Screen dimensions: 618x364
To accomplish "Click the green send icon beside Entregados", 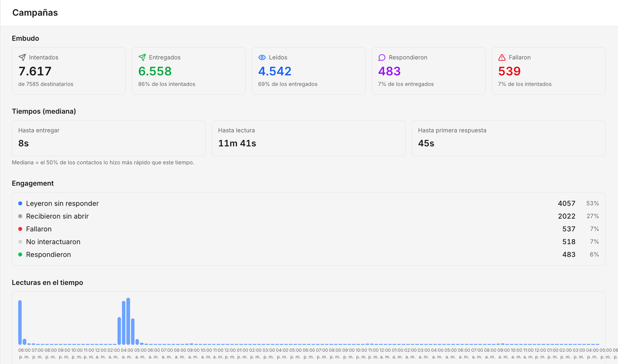I will pyautogui.click(x=142, y=57).
